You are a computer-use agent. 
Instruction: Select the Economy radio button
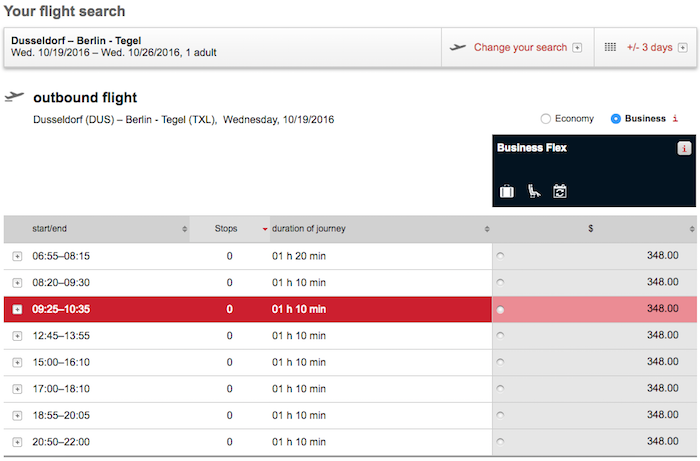coord(546,119)
